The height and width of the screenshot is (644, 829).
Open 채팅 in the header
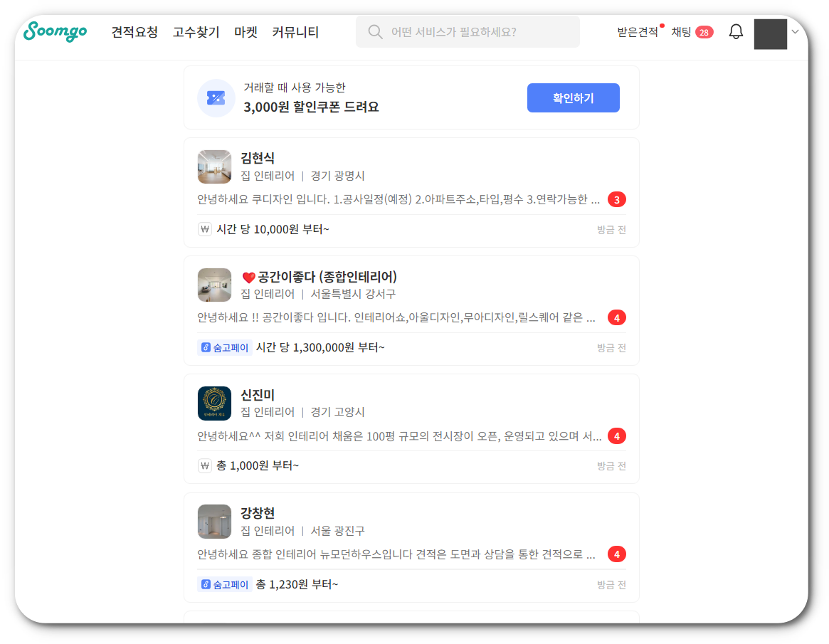click(681, 32)
